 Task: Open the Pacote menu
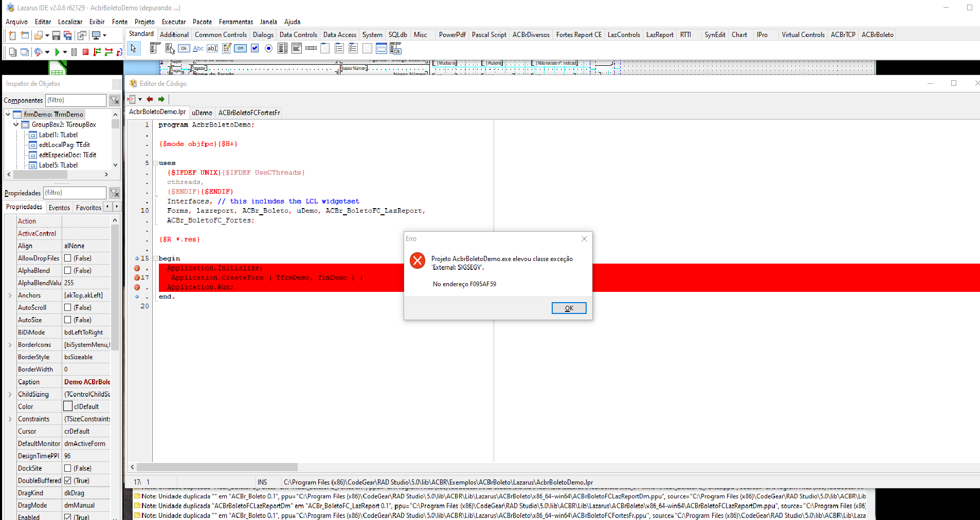[x=202, y=22]
